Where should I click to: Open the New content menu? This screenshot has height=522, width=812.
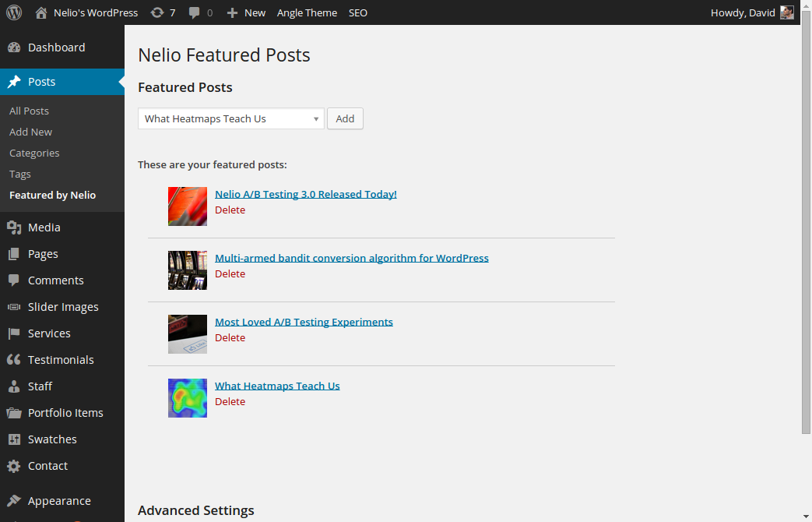(247, 13)
